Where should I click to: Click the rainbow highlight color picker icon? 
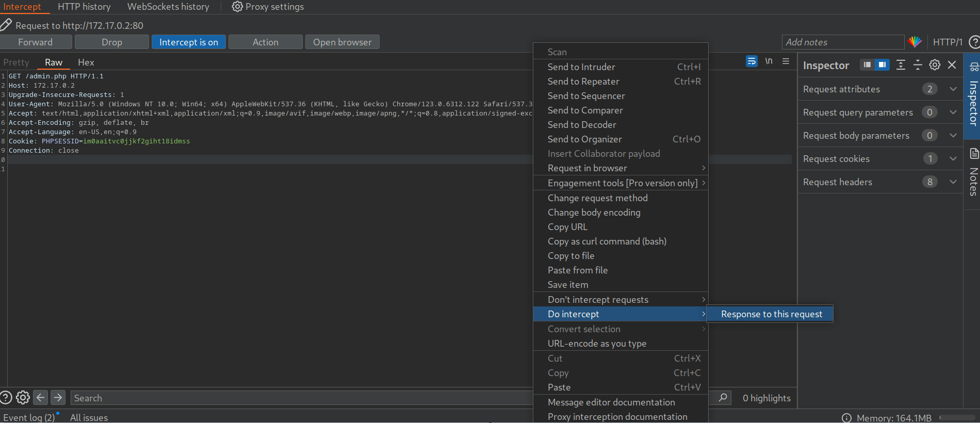click(x=914, y=42)
